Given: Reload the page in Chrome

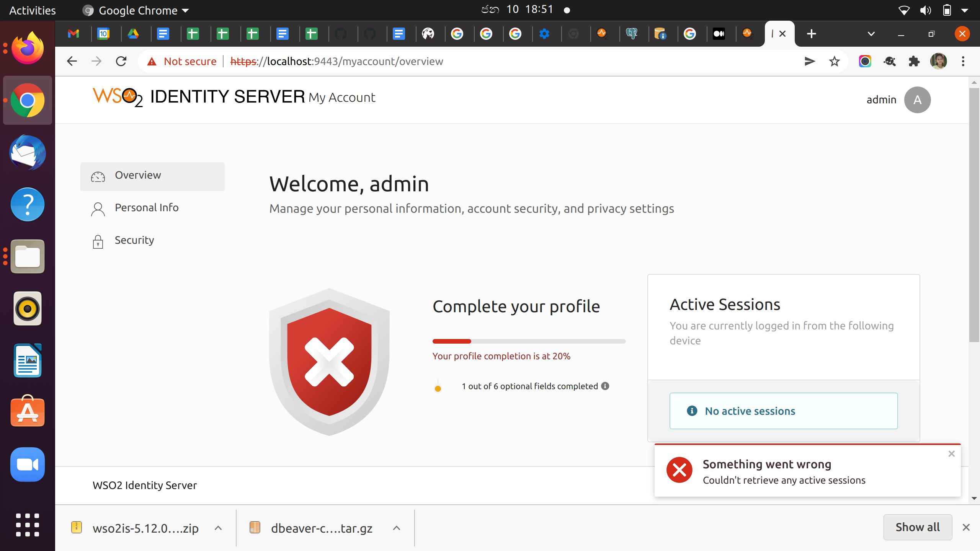Looking at the screenshot, I should click(x=121, y=61).
